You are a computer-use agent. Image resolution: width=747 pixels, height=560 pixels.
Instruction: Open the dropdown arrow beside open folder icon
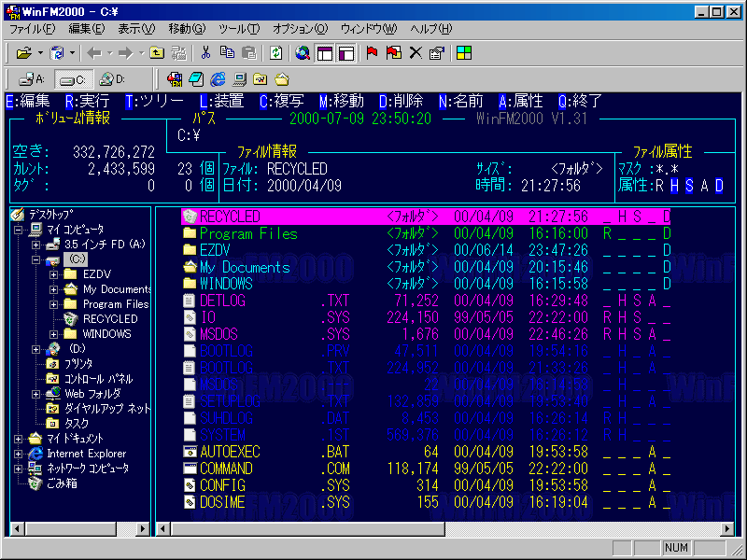coord(40,53)
